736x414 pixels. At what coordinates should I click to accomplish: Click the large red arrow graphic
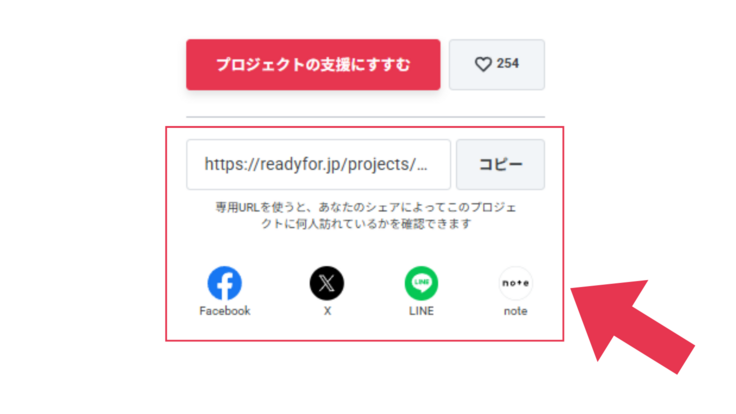pyautogui.click(x=631, y=326)
